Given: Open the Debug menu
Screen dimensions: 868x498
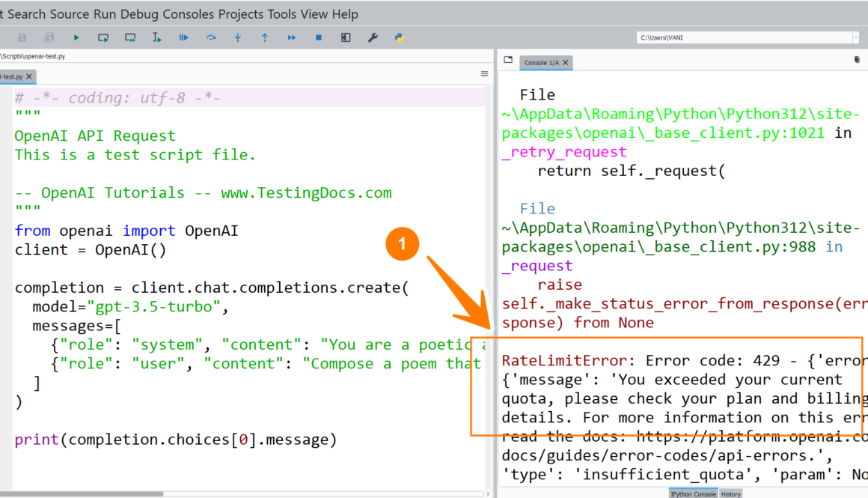Looking at the screenshot, I should coord(139,14).
